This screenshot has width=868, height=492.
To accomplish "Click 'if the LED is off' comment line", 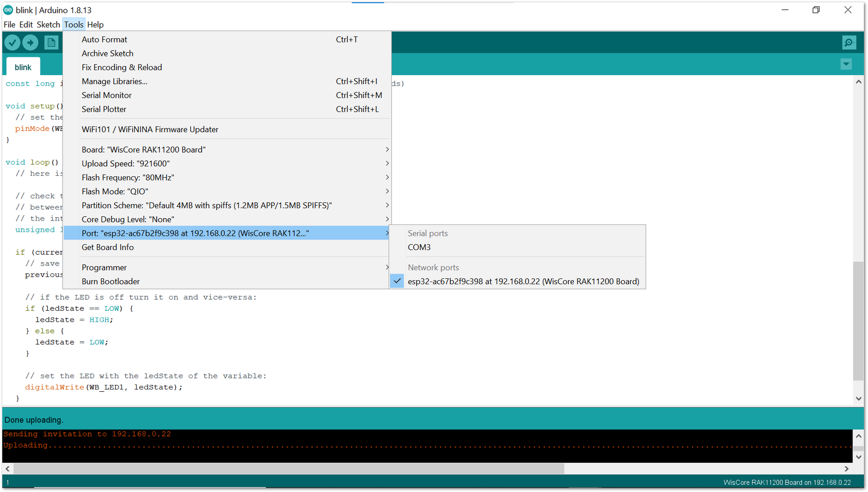I will coord(141,297).
